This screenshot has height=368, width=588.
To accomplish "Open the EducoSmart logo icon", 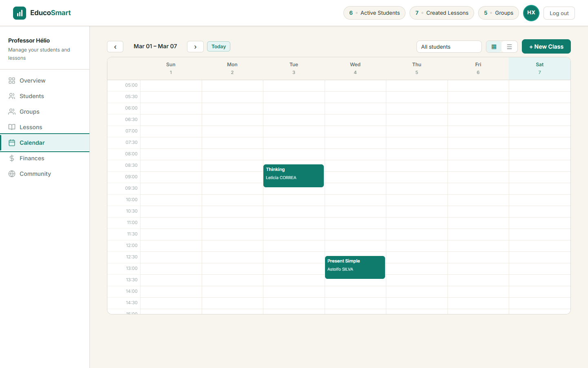I will (x=19, y=13).
